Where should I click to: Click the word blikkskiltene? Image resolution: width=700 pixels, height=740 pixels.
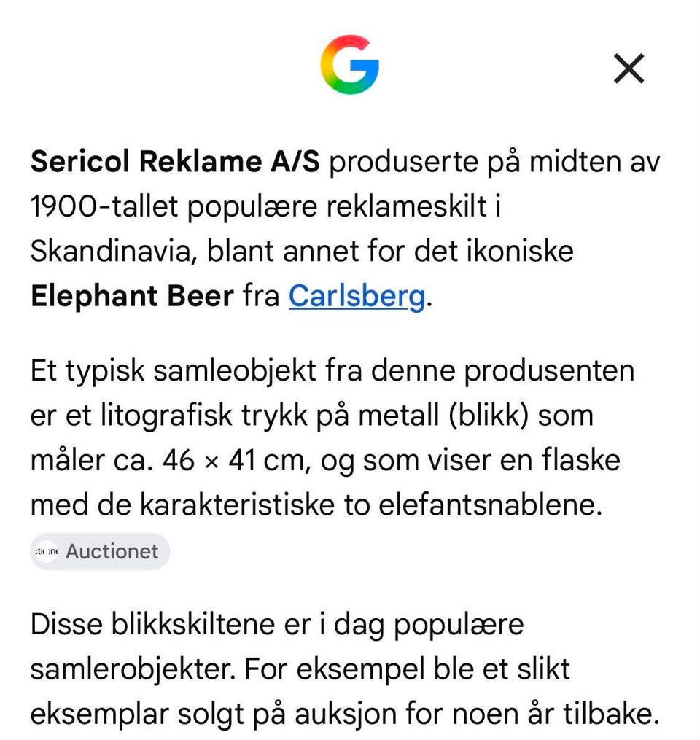(x=193, y=624)
